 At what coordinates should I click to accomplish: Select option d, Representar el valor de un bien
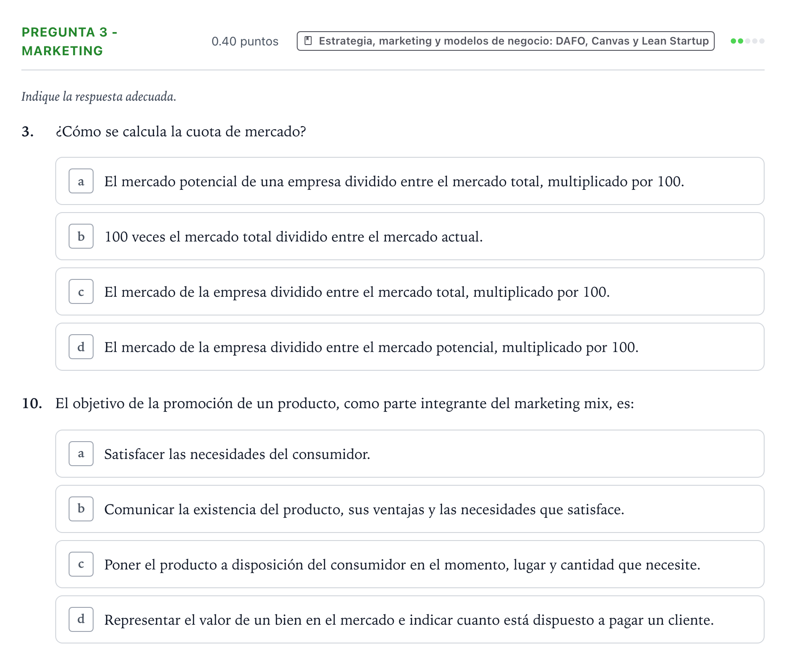coord(409,619)
